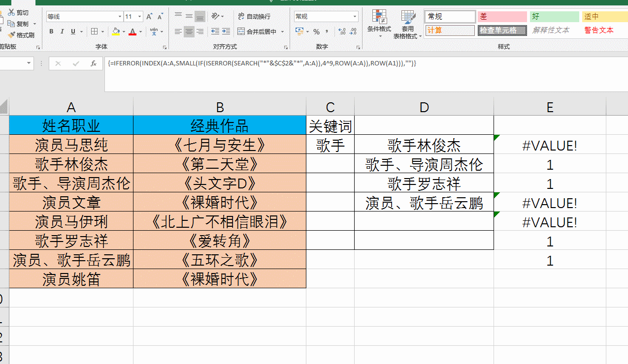Toggle Italic formatting

tap(62, 31)
